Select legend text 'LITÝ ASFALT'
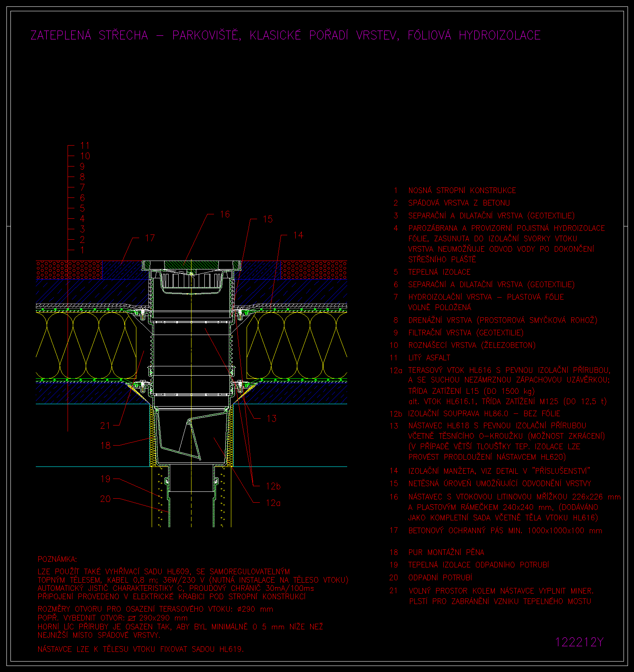This screenshot has width=634, height=672. 429,358
